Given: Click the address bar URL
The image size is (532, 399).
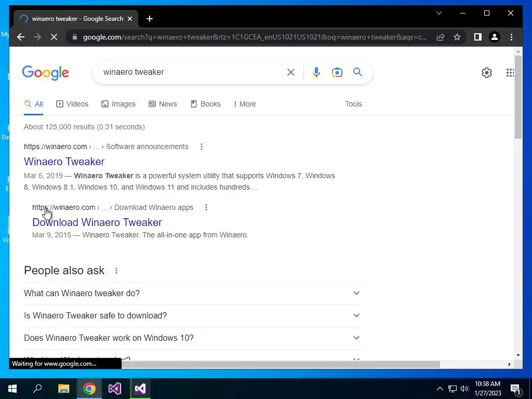Looking at the screenshot, I should pos(255,37).
